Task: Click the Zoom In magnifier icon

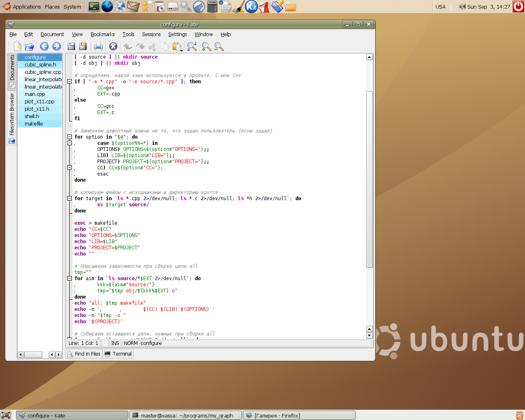Action: coord(206,46)
